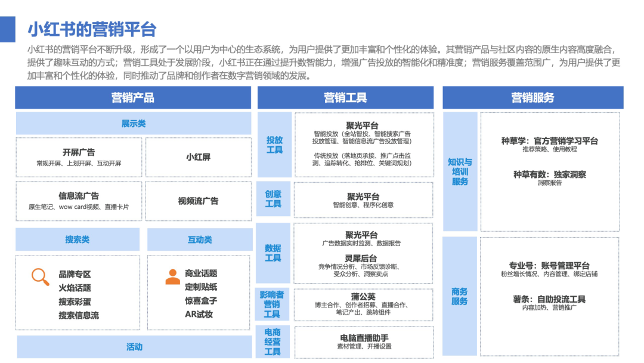Click the 粉丝增长情况、内容管理、绑定店铺 description
Viewport: 644px width, 363px height.
(x=549, y=274)
